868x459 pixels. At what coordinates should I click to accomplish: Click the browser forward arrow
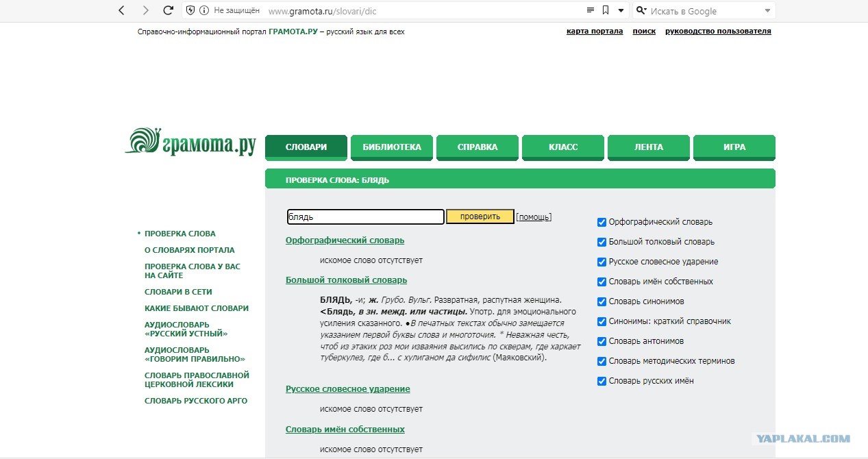pos(145,10)
